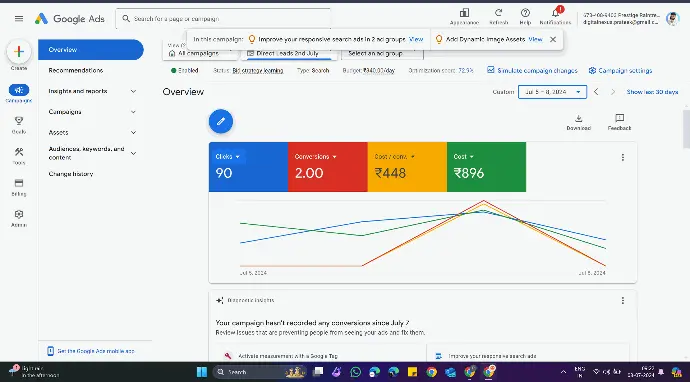Download the overview chart

click(579, 122)
